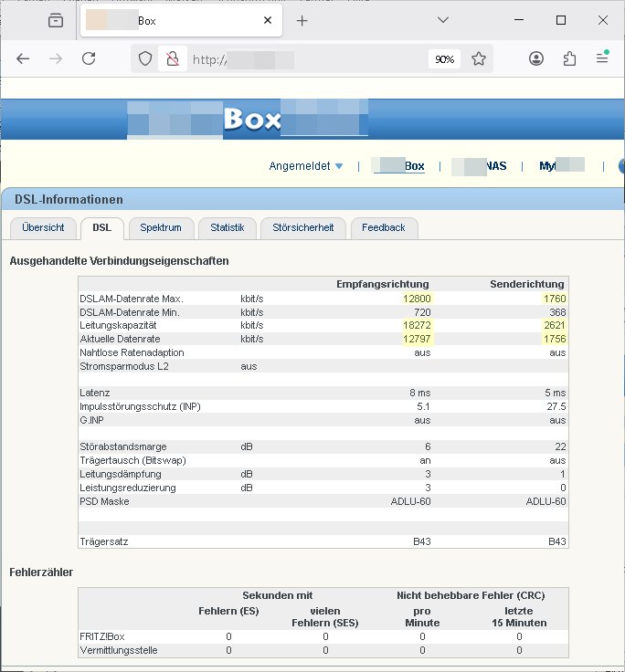The image size is (625, 672).
Task: Select the Feedback tab
Action: click(x=383, y=227)
